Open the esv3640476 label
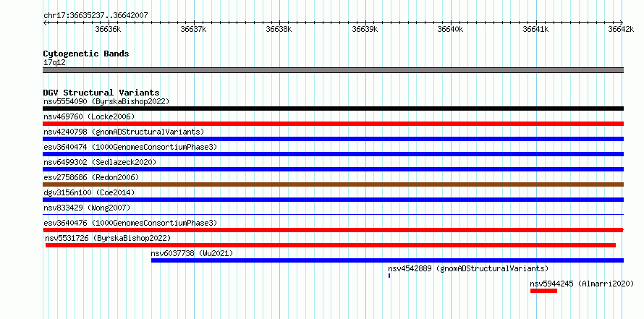Image resolution: width=644 pixels, height=319 pixels. (130, 223)
